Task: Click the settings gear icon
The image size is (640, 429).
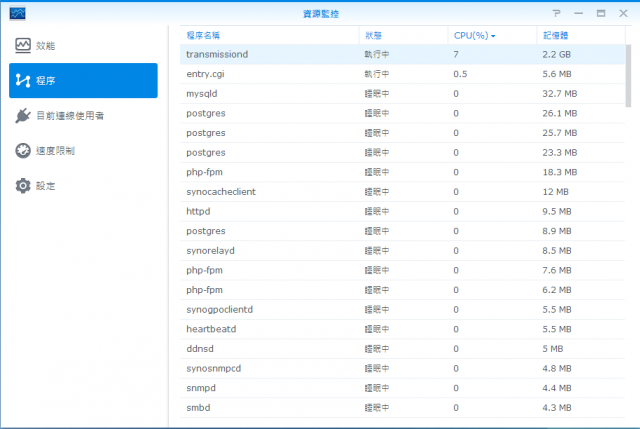Action: [x=23, y=186]
